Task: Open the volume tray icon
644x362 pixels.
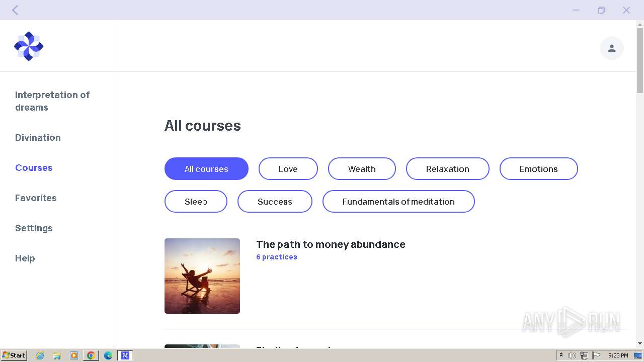Action: click(x=572, y=355)
